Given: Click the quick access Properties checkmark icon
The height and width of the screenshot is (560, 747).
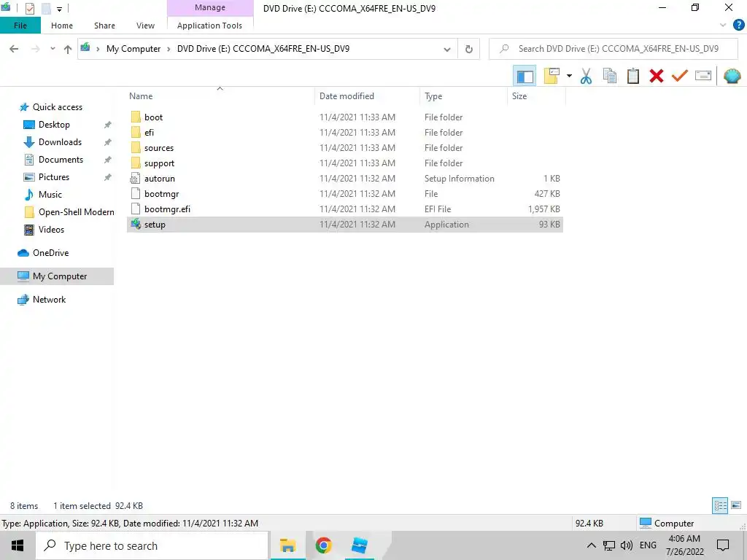Looking at the screenshot, I should click(x=29, y=9).
